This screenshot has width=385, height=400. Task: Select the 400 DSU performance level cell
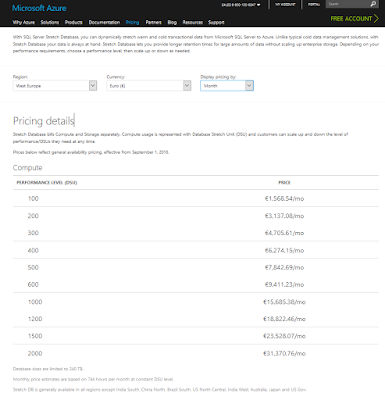[33, 250]
